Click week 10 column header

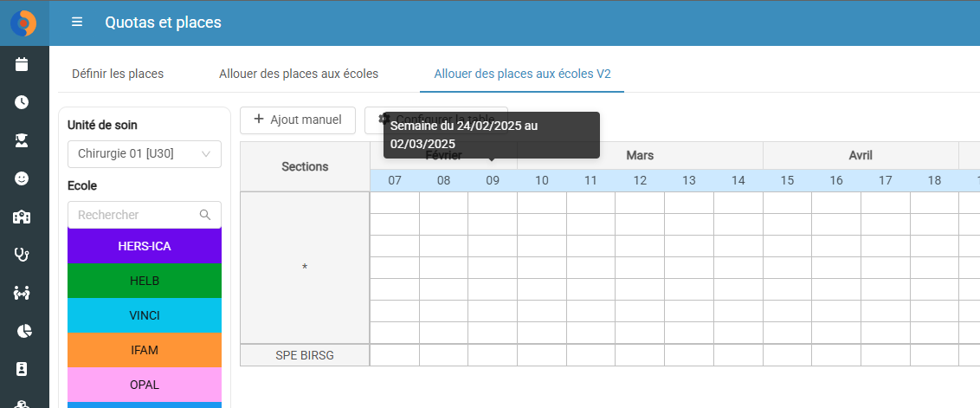pyautogui.click(x=542, y=181)
